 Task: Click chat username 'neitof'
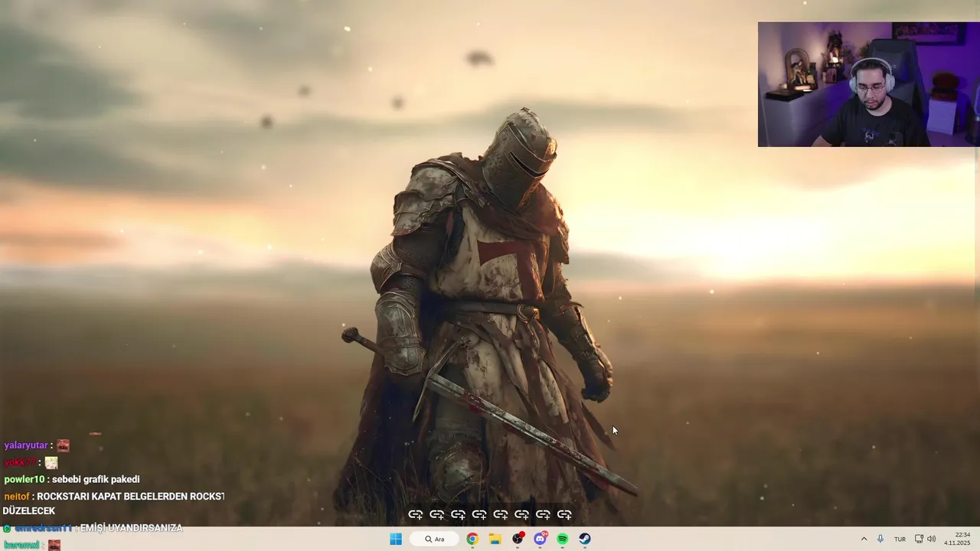point(16,496)
